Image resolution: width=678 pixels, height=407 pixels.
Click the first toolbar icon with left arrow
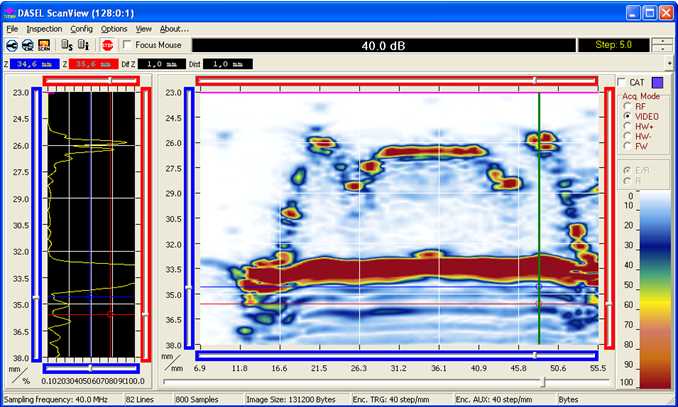pos(11,45)
